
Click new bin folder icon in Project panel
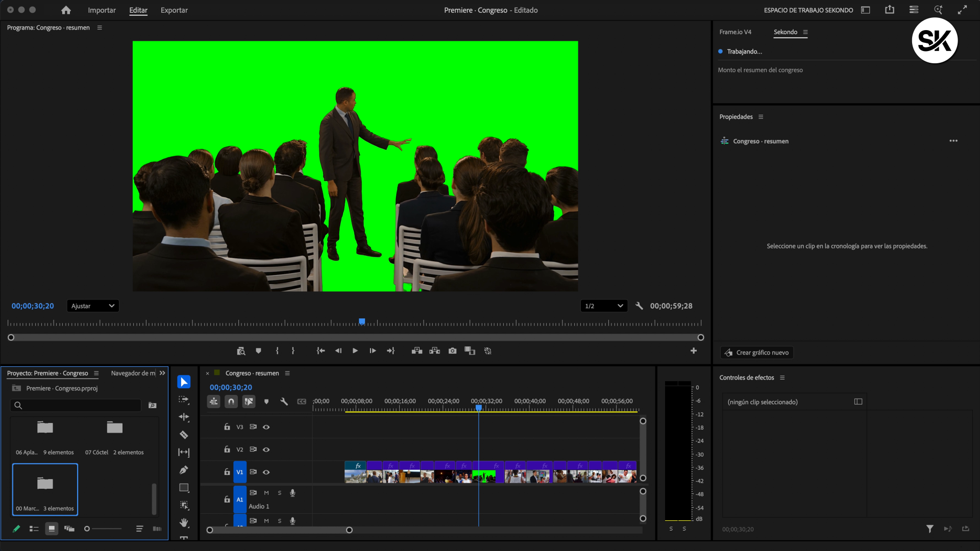click(152, 406)
